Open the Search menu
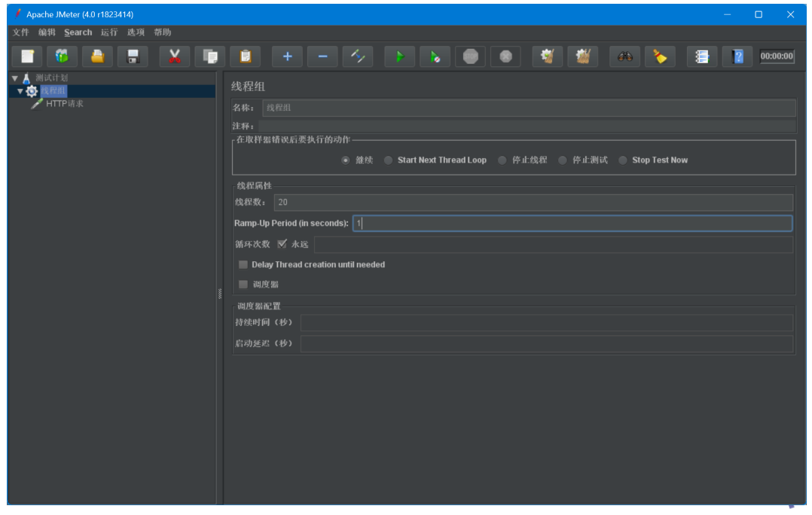Image resolution: width=812 pixels, height=515 pixels. click(x=78, y=32)
